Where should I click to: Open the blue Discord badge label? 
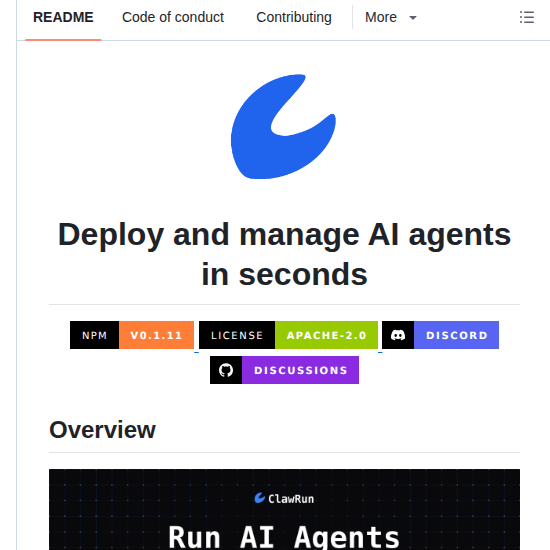pos(456,335)
